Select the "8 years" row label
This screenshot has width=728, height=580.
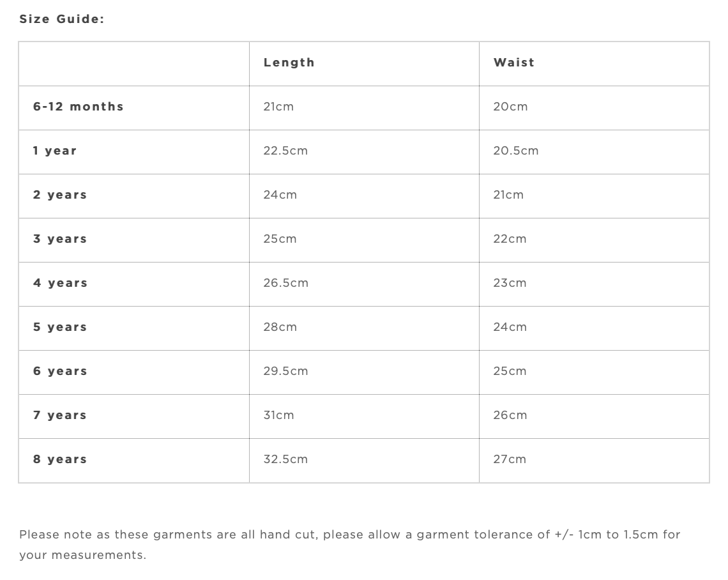tap(60, 459)
